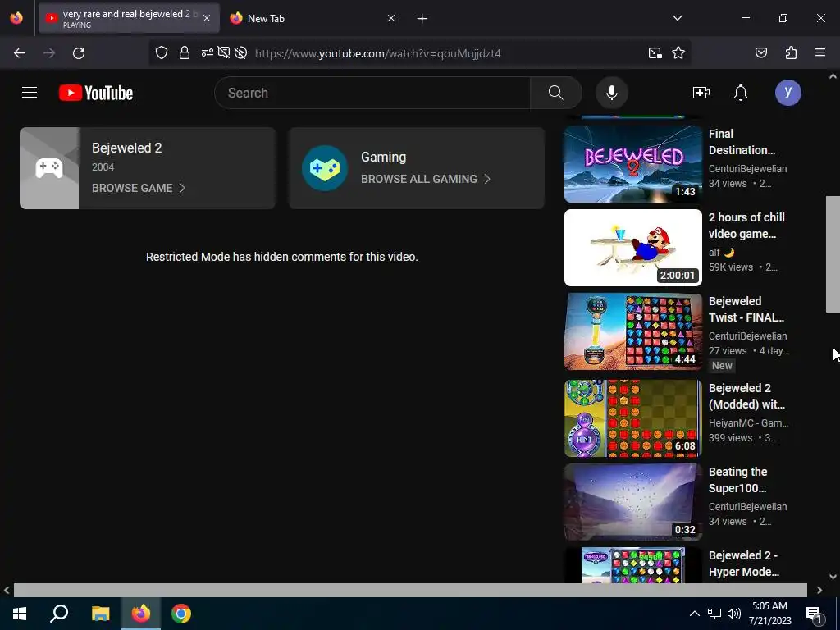Open tracking protection shield icon
Image resolution: width=840 pixels, height=630 pixels.
(x=162, y=53)
